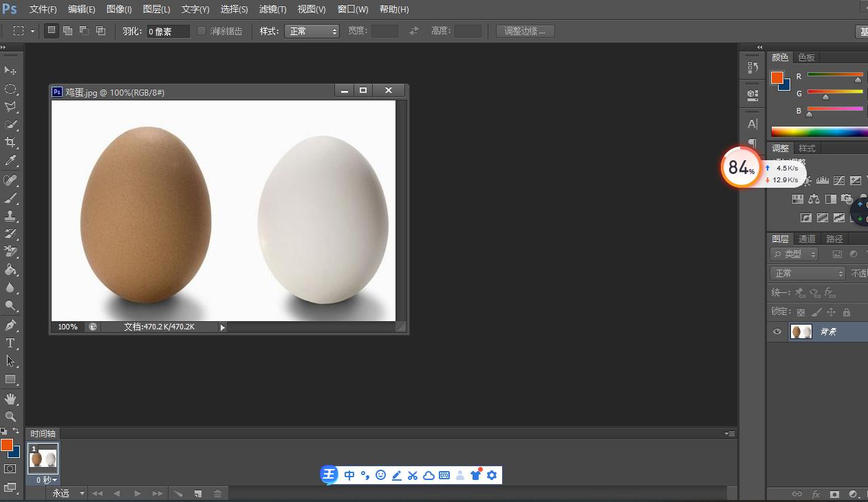Open the Curves adjustment in the 调整 panel
This screenshot has height=502, width=868.
(839, 180)
